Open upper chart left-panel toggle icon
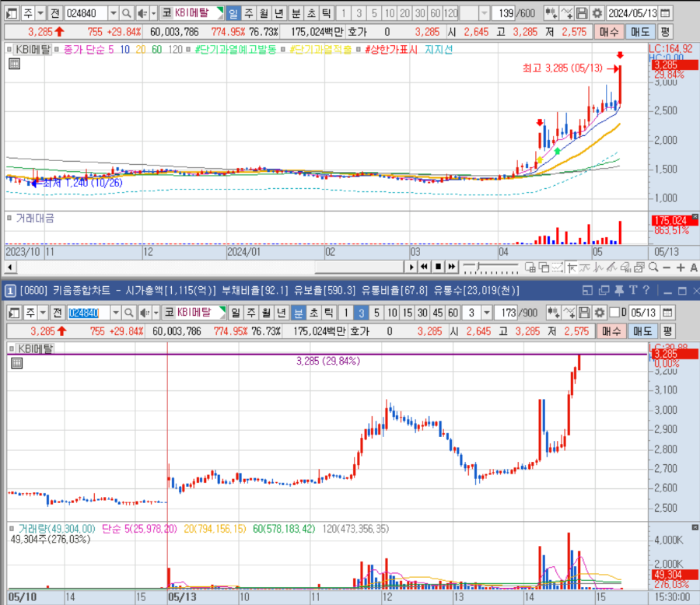Viewport: 700px width, 605px height. click(12, 13)
